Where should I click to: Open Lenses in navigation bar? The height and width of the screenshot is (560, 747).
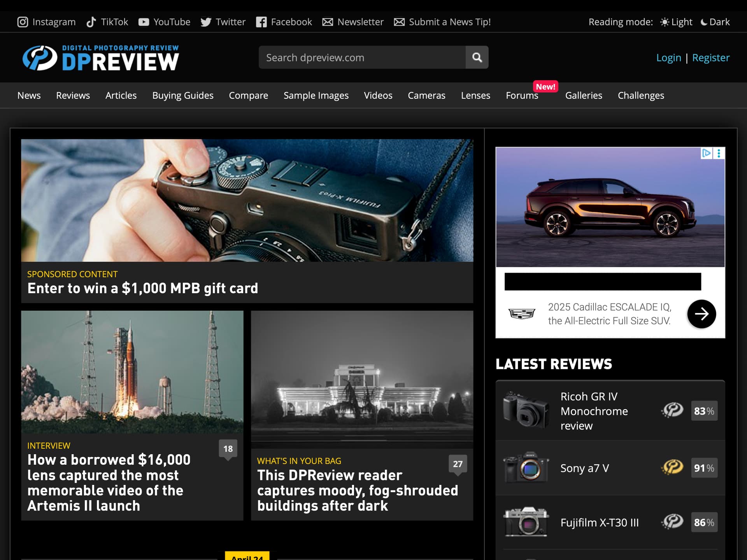point(475,95)
